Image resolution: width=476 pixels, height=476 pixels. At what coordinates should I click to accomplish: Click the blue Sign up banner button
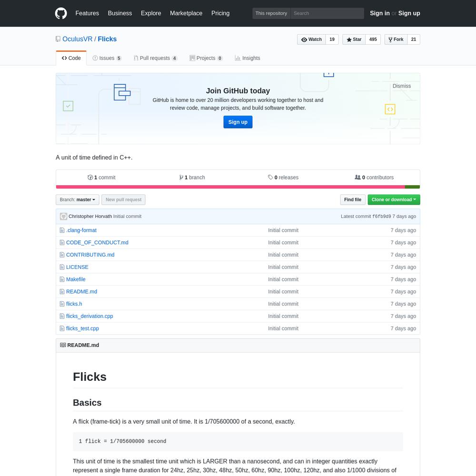coord(238,122)
